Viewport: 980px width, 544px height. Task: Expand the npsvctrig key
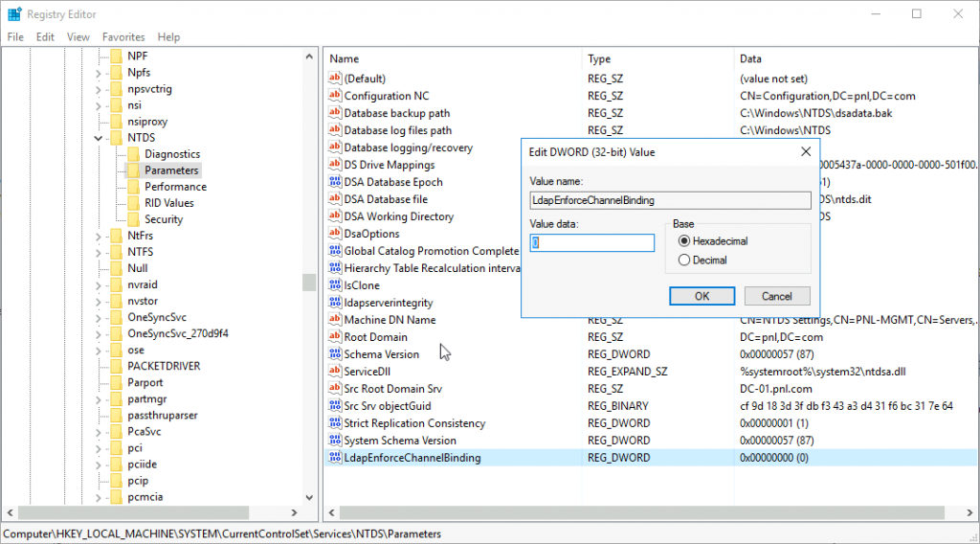coord(99,89)
